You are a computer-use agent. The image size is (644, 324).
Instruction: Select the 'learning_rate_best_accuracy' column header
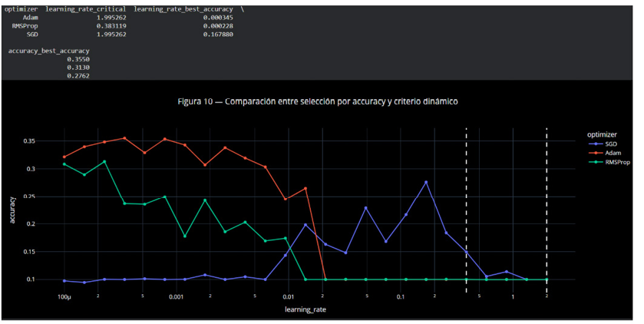point(183,9)
